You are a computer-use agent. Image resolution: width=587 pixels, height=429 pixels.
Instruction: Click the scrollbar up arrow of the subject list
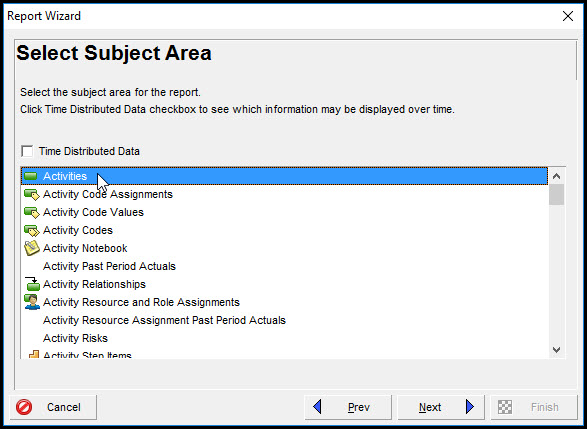(557, 176)
